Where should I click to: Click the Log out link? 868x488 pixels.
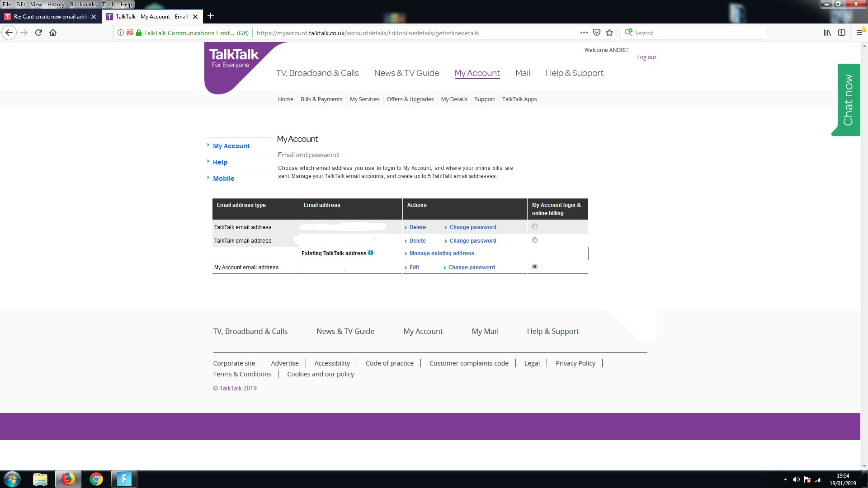point(646,57)
